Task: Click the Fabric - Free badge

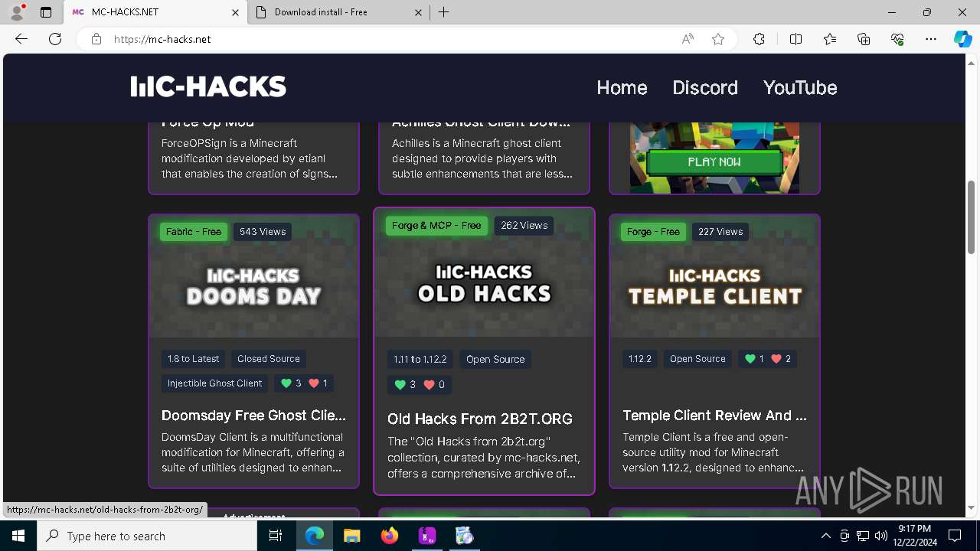Action: [x=194, y=232]
